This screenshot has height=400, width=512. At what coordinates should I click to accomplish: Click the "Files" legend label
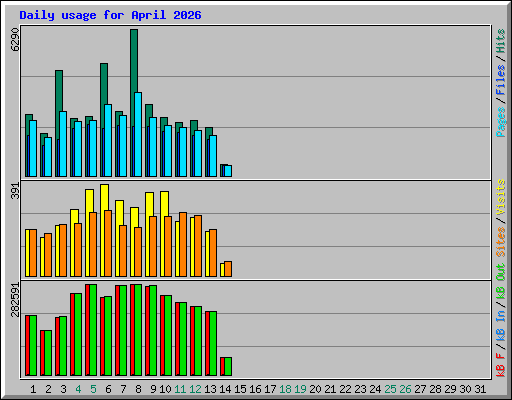[x=501, y=80]
